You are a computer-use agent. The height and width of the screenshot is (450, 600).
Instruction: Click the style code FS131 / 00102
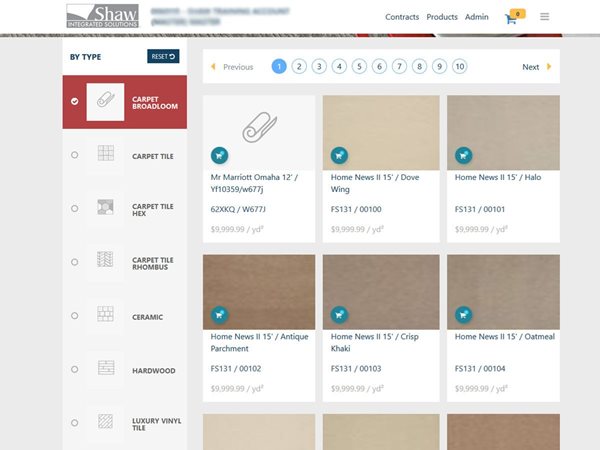(x=236, y=368)
